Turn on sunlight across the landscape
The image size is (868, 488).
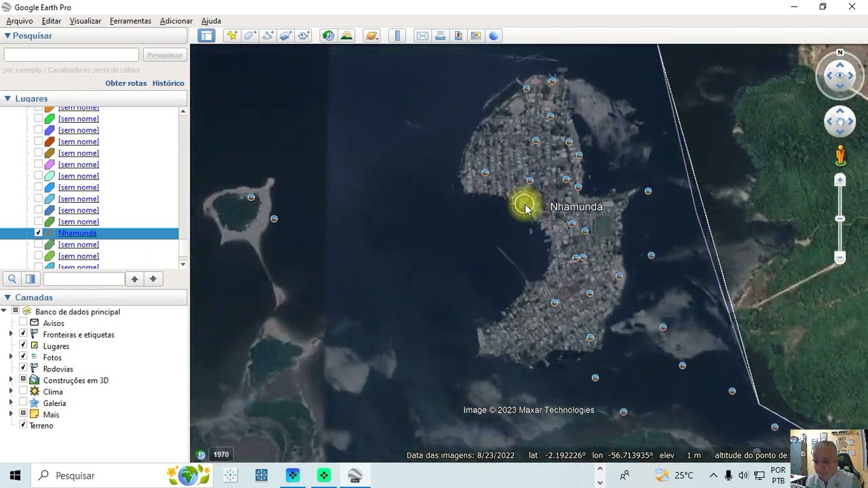[x=347, y=36]
